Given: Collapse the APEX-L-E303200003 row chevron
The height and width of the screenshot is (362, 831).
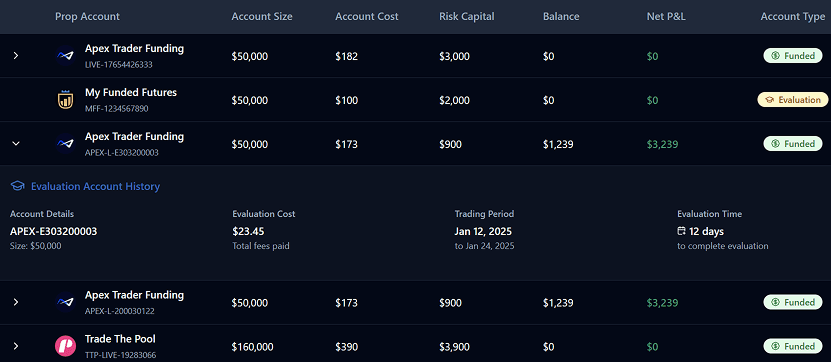Looking at the screenshot, I should (x=16, y=144).
